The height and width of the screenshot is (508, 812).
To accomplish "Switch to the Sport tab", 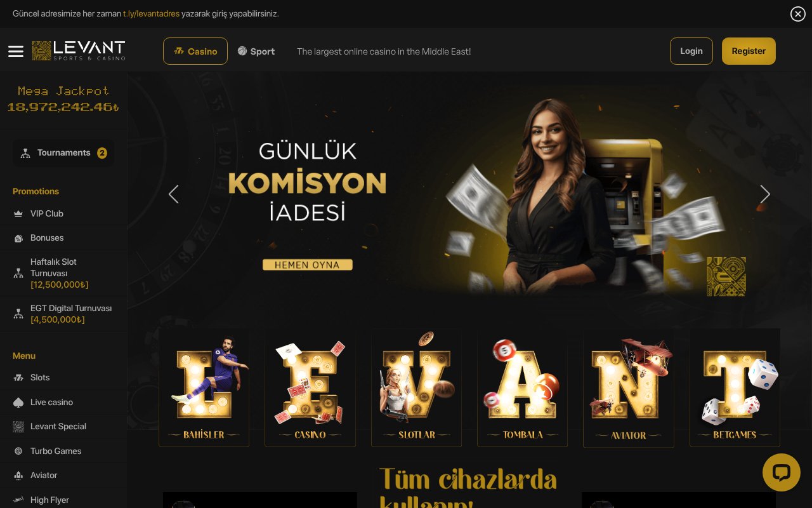I will [256, 51].
